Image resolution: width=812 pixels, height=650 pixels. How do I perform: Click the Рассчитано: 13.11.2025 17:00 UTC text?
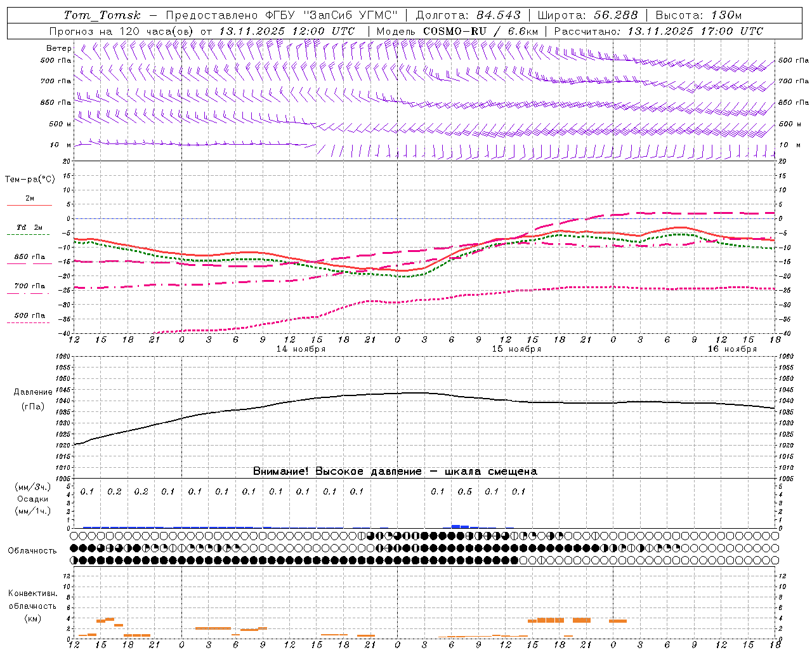click(x=658, y=31)
